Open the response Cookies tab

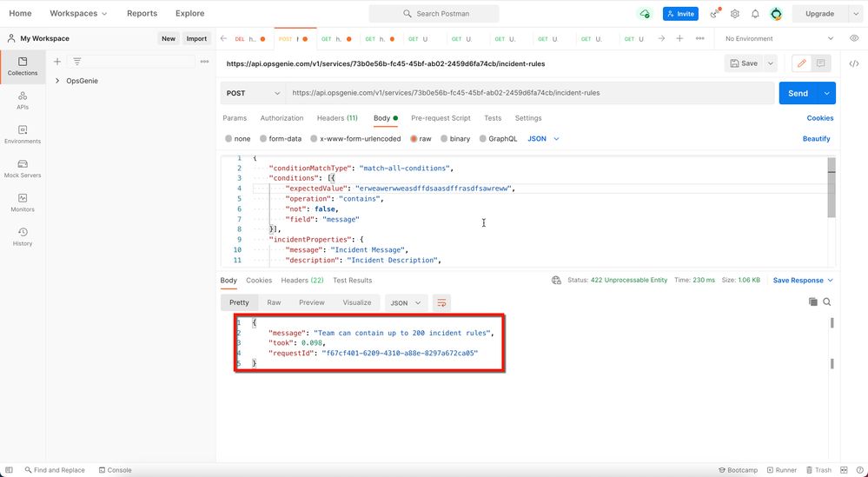(x=259, y=281)
